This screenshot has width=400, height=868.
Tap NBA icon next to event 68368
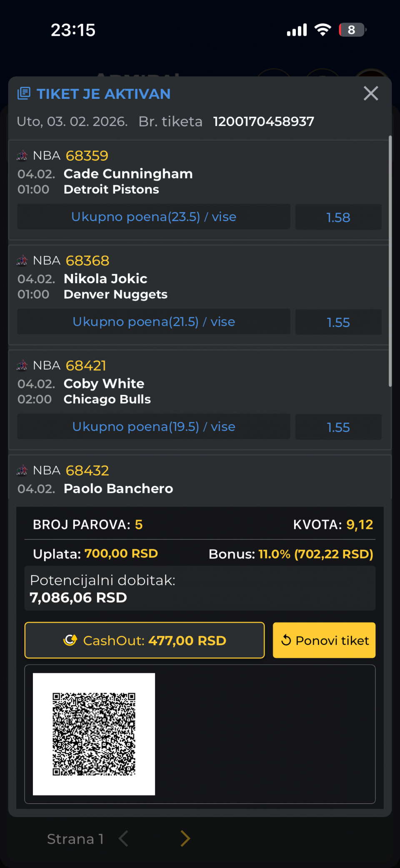(x=22, y=261)
